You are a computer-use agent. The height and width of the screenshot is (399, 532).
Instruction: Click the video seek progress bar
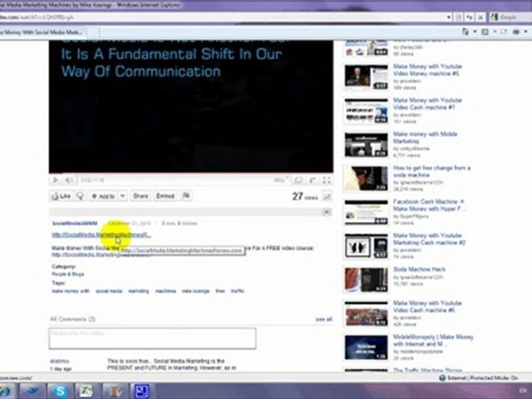tap(191, 173)
